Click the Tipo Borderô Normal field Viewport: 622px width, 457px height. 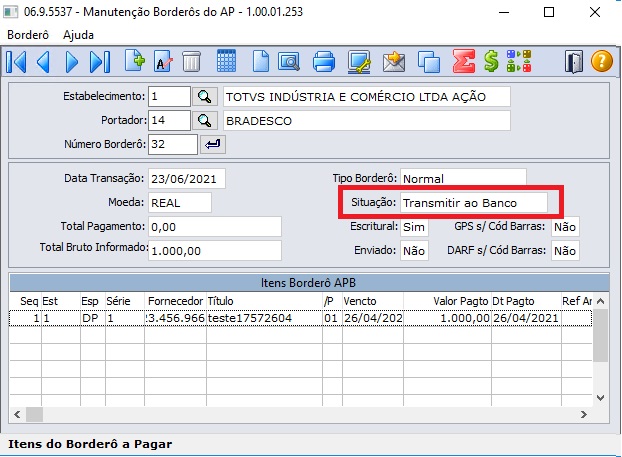pyautogui.click(x=463, y=178)
